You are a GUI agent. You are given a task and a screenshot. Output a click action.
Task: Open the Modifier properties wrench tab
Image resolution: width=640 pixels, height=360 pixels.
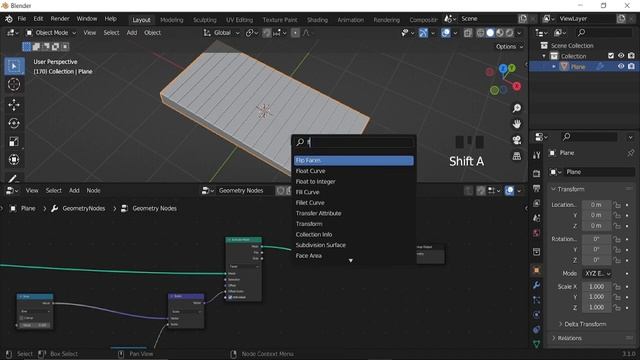point(536,285)
